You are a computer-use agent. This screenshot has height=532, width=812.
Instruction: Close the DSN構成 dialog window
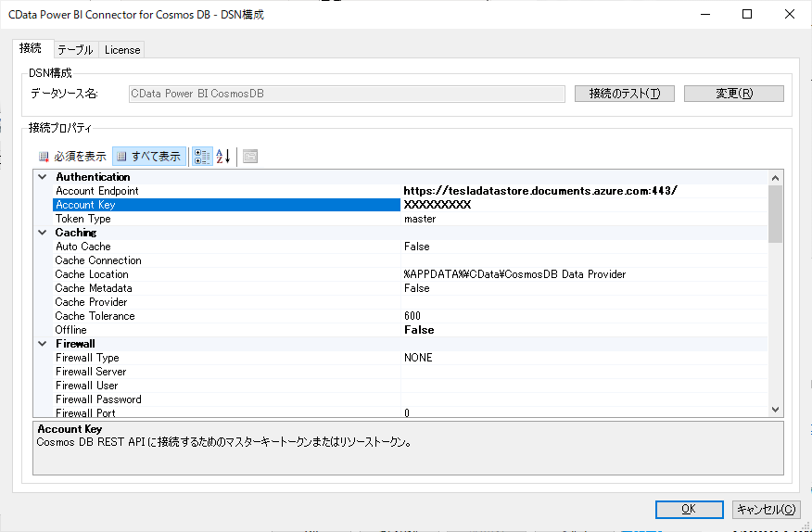pyautogui.click(x=790, y=14)
